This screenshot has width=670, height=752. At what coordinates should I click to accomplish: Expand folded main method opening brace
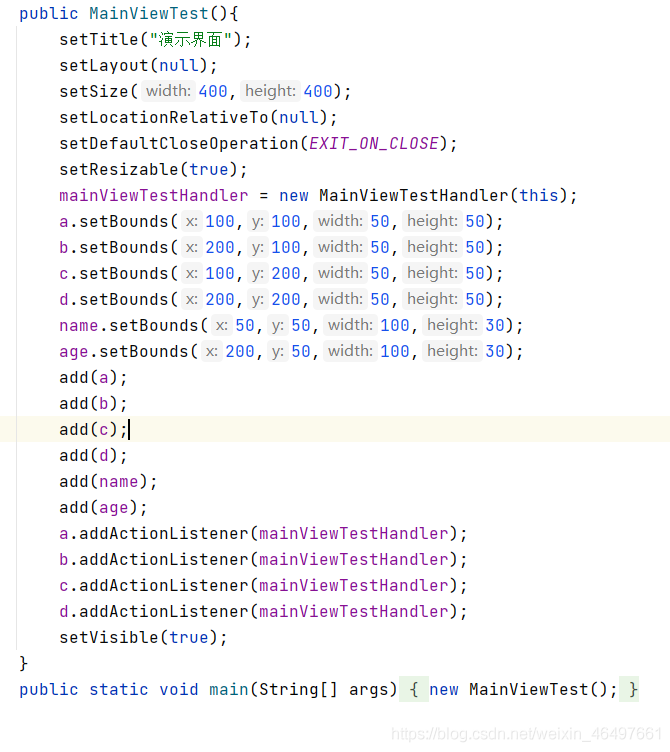click(414, 689)
